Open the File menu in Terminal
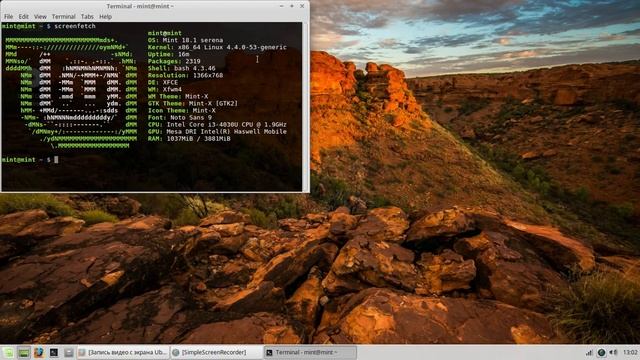Image resolution: width=640 pixels, height=360 pixels. click(x=9, y=17)
